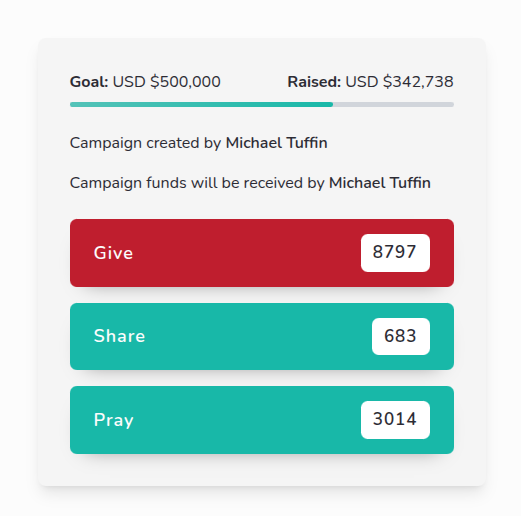
Task: Click the gray unfilled part of progress bar
Action: [x=393, y=104]
